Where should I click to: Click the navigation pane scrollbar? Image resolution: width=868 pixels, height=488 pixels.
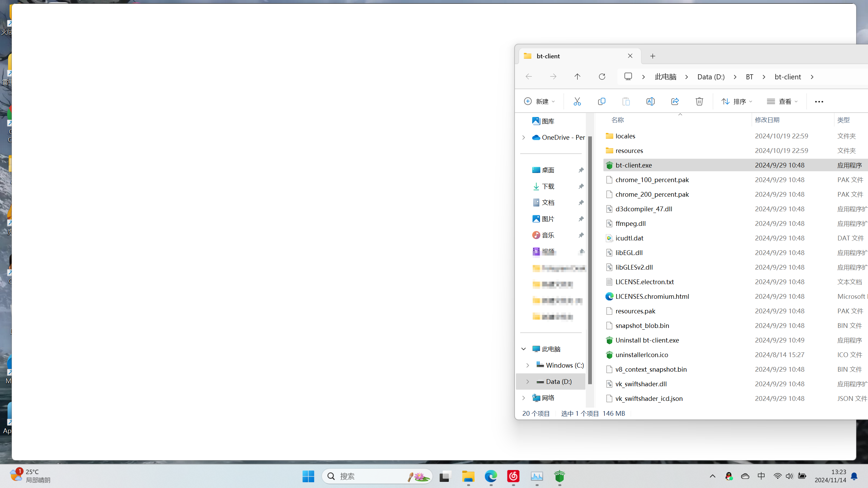click(x=590, y=260)
